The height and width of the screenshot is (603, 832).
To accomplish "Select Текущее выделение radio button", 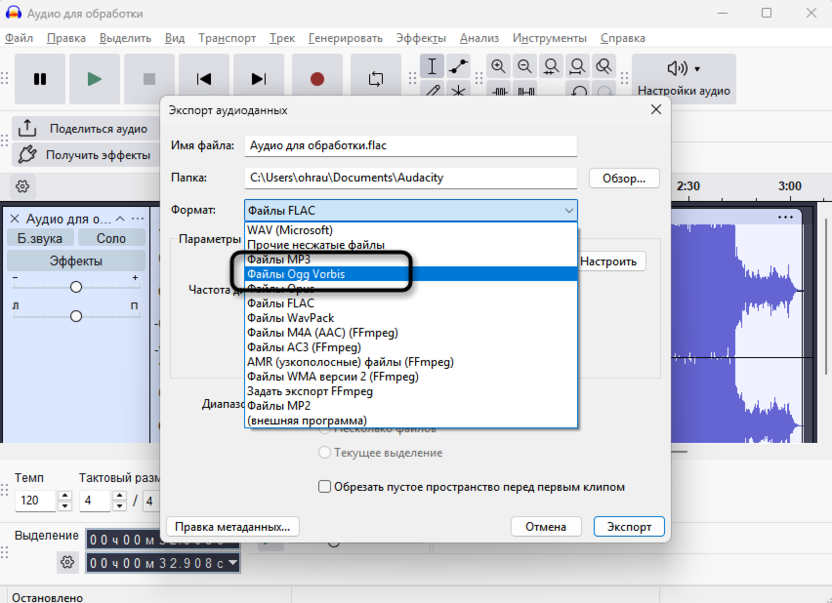I will (324, 453).
